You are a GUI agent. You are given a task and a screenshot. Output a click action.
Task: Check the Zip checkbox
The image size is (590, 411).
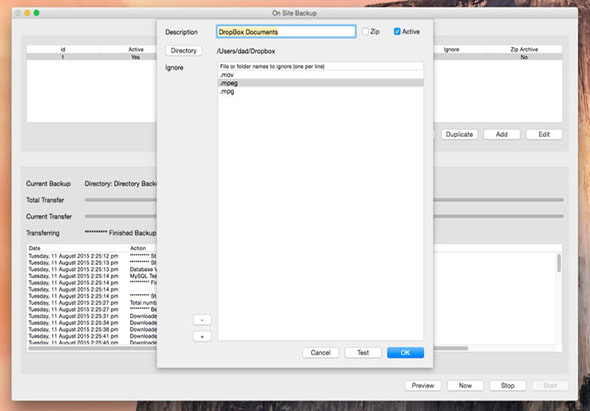365,32
